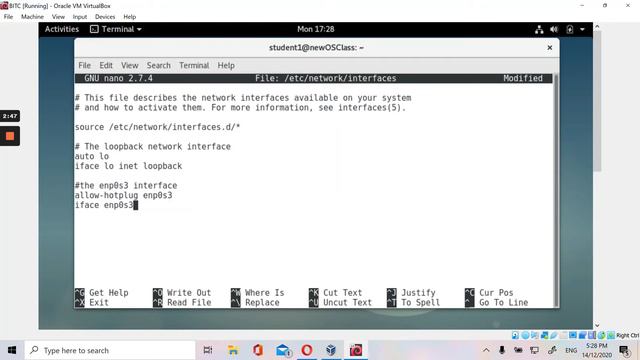
Task: Expand the GNOME system menu arrow
Action: click(582, 29)
